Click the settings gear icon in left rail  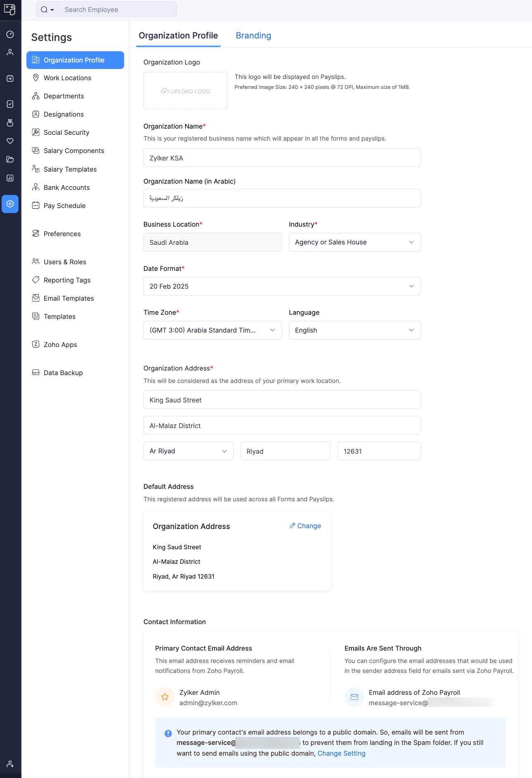coord(10,204)
